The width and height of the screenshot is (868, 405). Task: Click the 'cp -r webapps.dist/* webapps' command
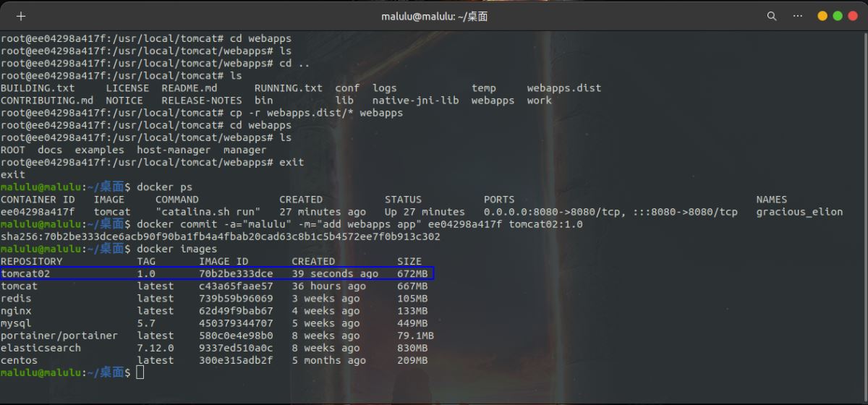(316, 112)
